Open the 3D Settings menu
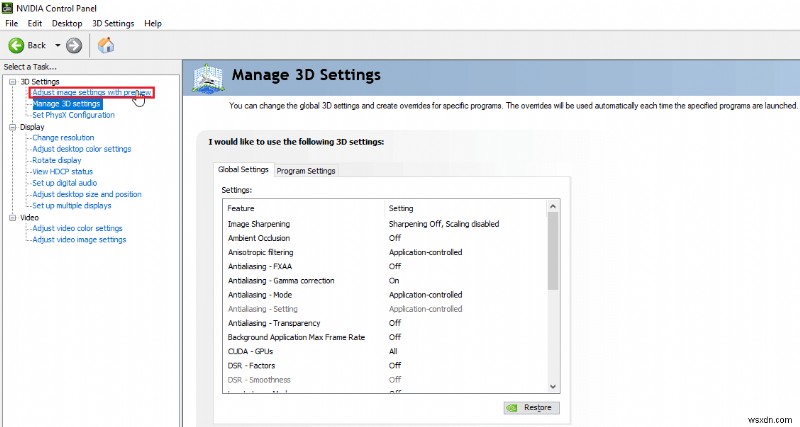 113,23
